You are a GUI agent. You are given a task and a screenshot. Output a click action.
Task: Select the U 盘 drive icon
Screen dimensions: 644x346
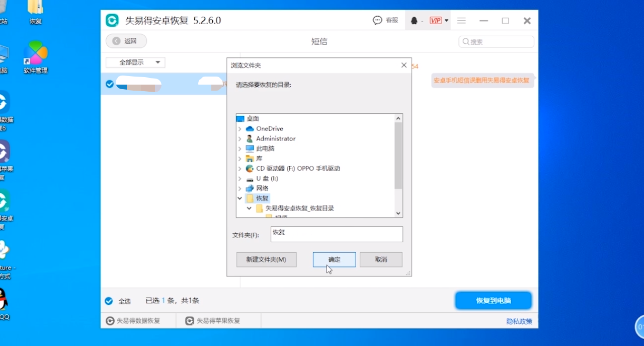click(250, 178)
